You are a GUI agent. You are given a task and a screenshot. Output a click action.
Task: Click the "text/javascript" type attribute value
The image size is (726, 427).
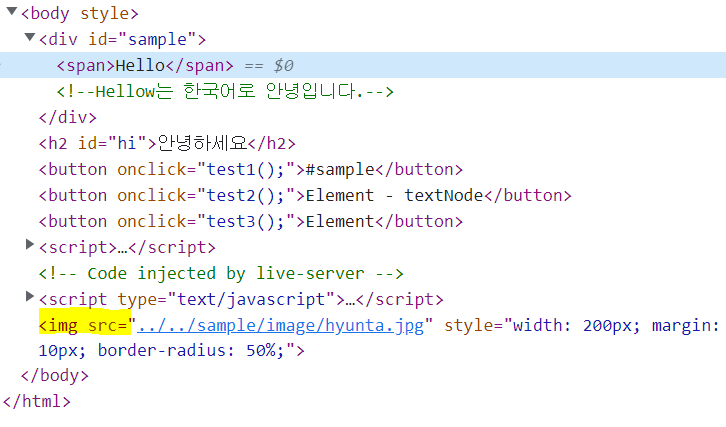(x=251, y=300)
